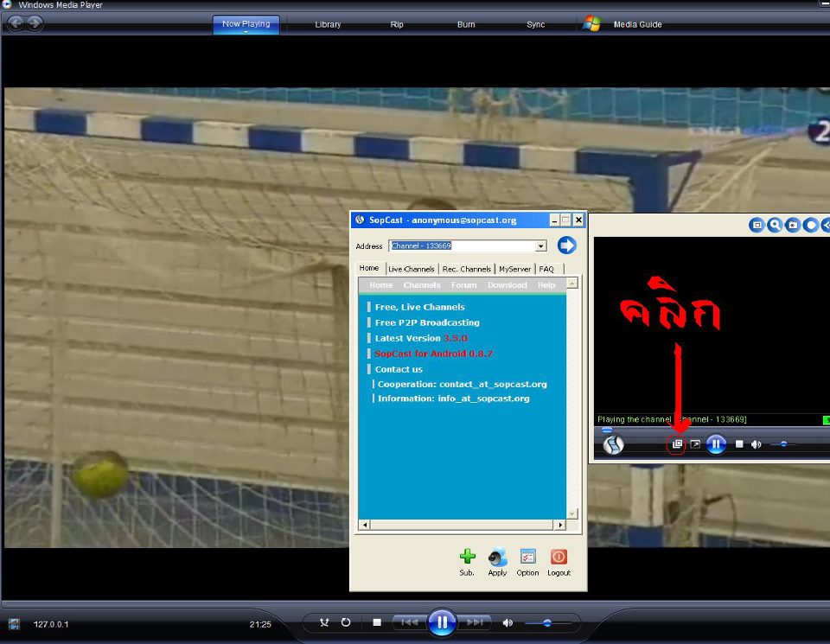Click the left arrow of horizontal scrollbar in SopCast
This screenshot has height=644, width=830.
pyautogui.click(x=365, y=525)
